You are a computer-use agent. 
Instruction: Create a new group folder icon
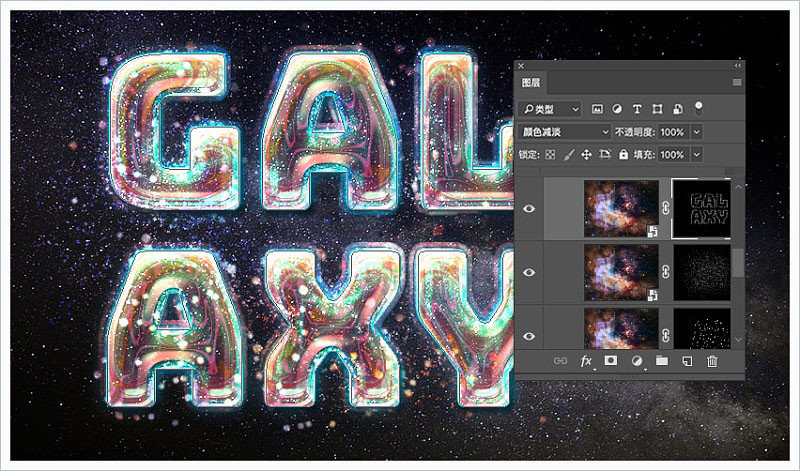click(662, 361)
